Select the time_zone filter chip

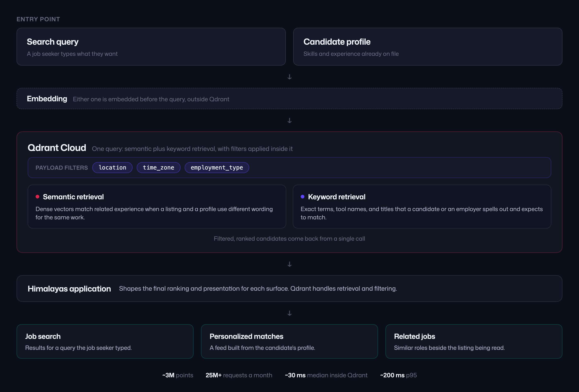[158, 168]
